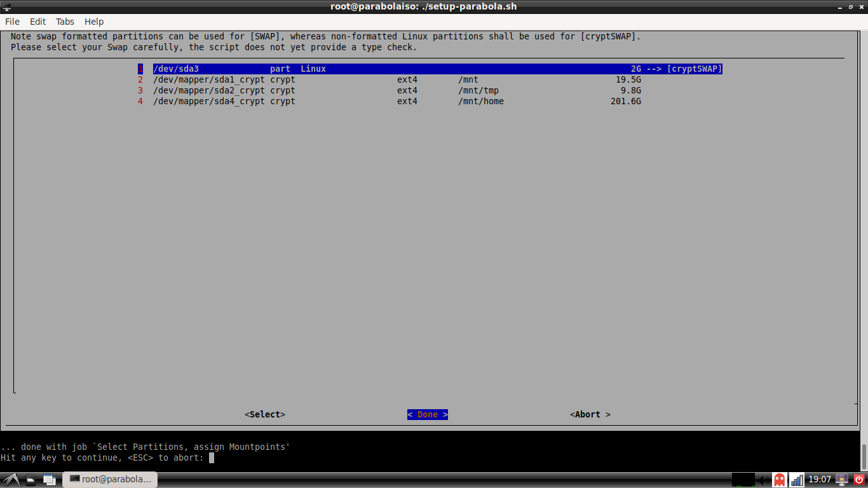Lock the screen using the padlock monitor icon
868x488 pixels.
[x=842, y=480]
